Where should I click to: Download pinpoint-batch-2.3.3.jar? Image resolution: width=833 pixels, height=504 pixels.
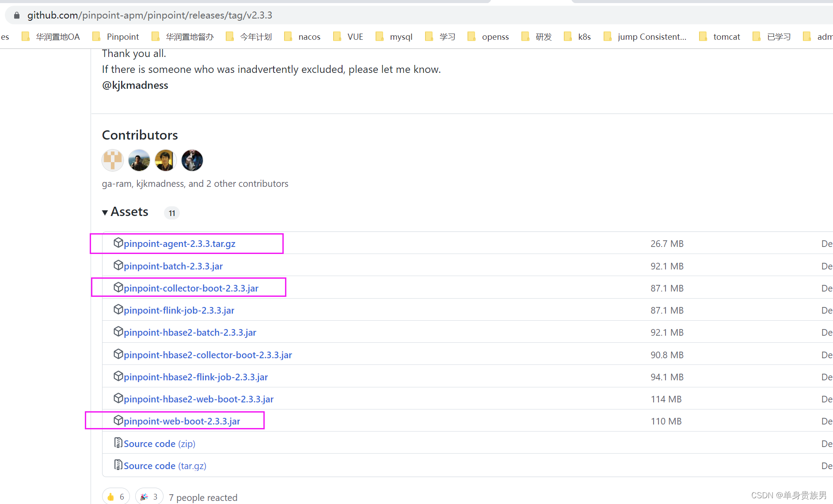pyautogui.click(x=173, y=266)
